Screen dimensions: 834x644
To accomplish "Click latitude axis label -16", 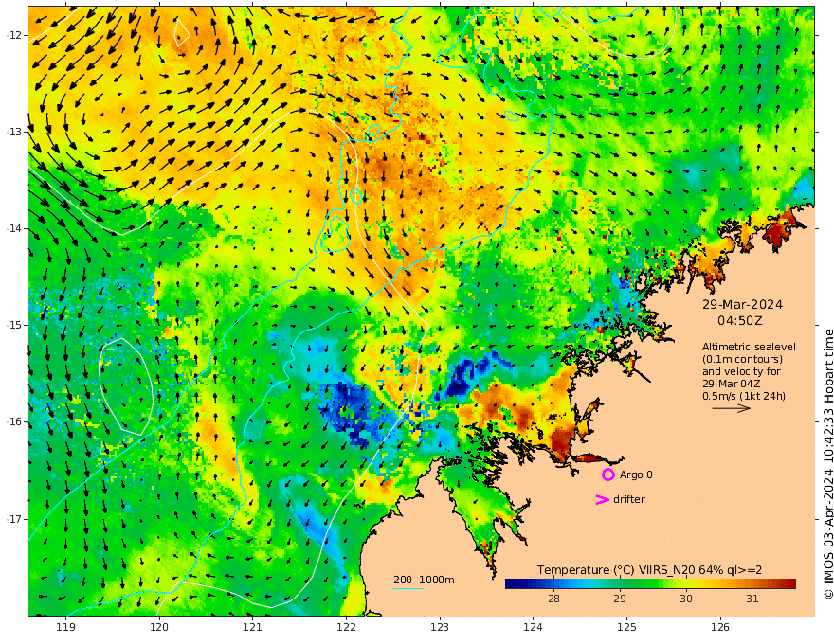I will tap(13, 421).
